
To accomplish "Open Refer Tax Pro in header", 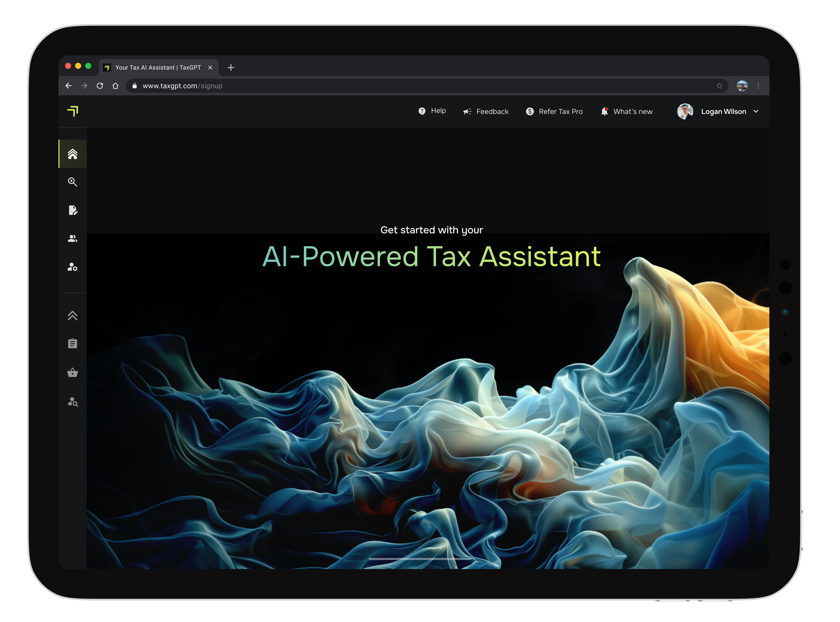I will coord(554,112).
